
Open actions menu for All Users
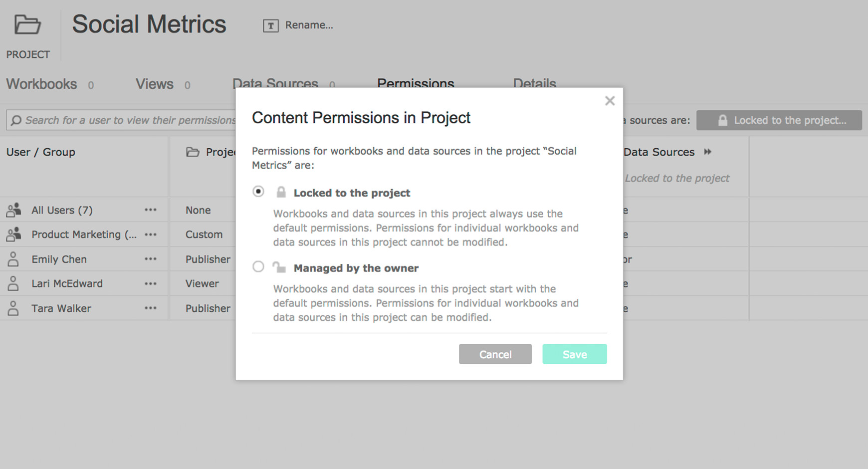point(151,210)
